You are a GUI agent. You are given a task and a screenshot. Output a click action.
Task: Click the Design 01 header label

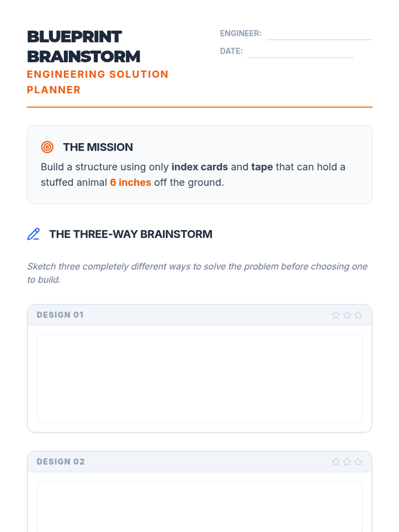(60, 315)
